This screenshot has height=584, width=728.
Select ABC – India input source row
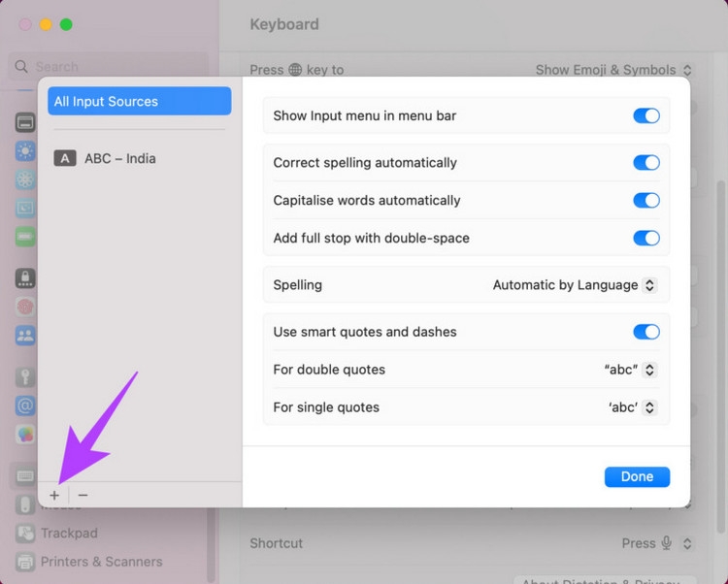point(139,158)
